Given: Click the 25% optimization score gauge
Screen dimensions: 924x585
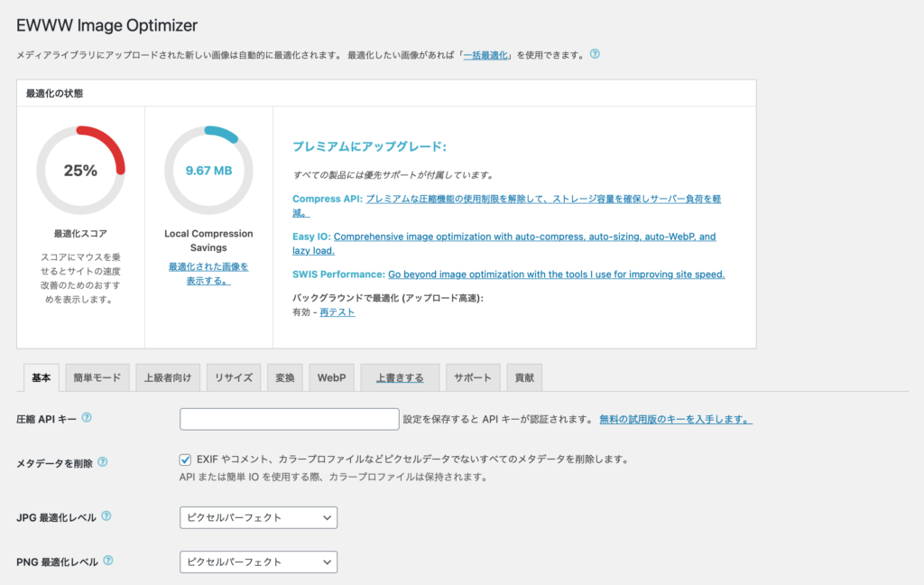Looking at the screenshot, I should click(80, 171).
